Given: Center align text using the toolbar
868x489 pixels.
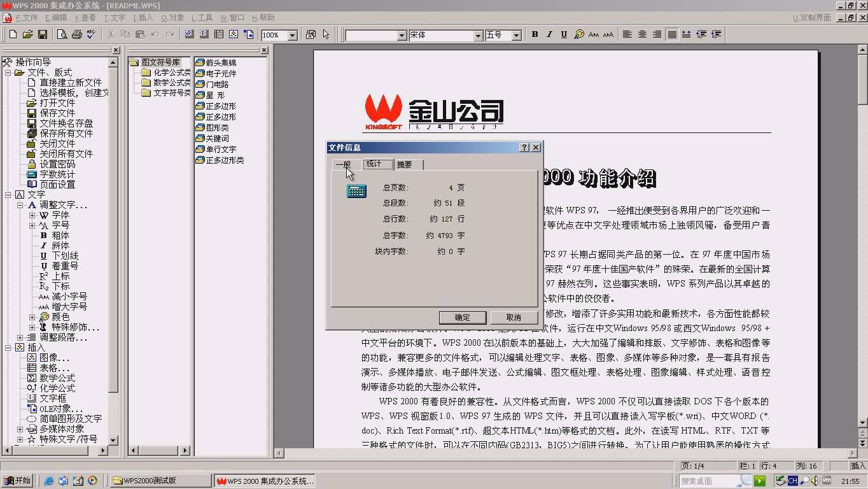Looking at the screenshot, I should [642, 34].
